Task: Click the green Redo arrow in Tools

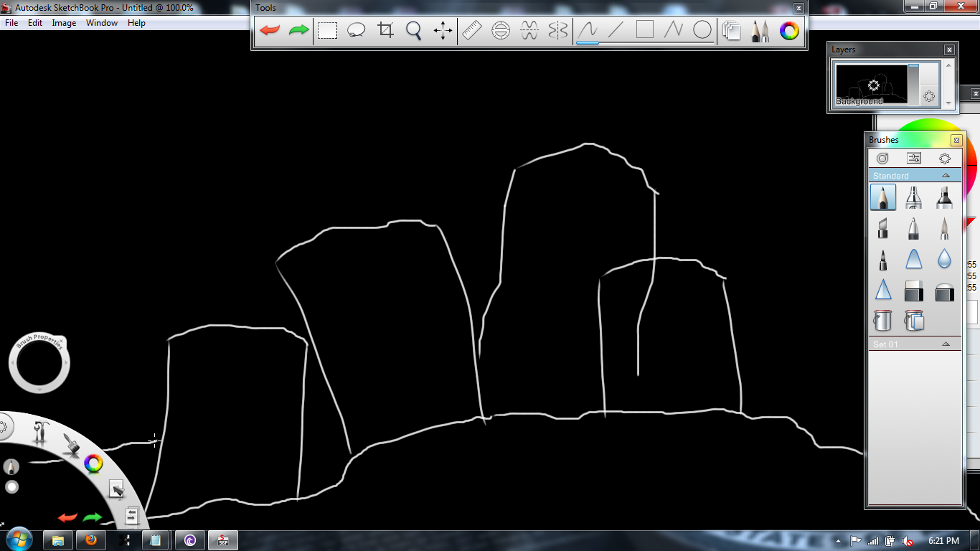Action: (298, 31)
